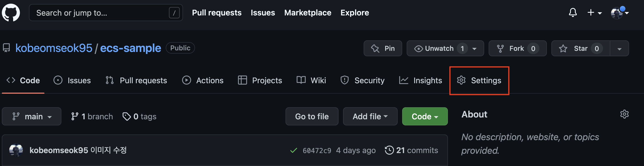Pin this repository
This screenshot has width=644, height=166.
[x=383, y=48]
